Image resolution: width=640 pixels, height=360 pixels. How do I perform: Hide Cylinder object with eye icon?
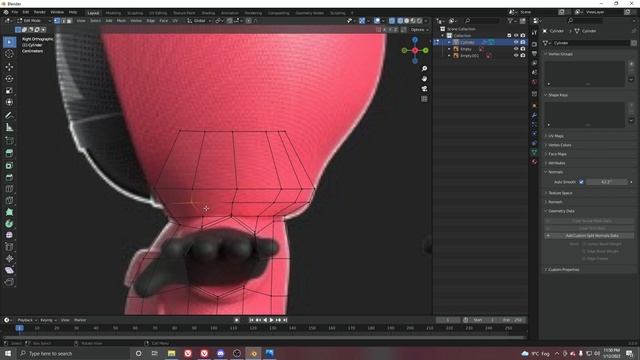click(516, 42)
